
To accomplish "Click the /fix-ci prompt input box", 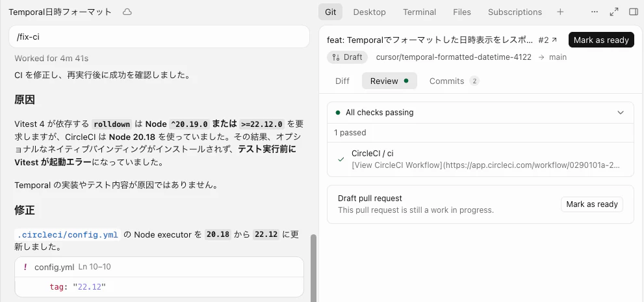I will click(x=159, y=36).
